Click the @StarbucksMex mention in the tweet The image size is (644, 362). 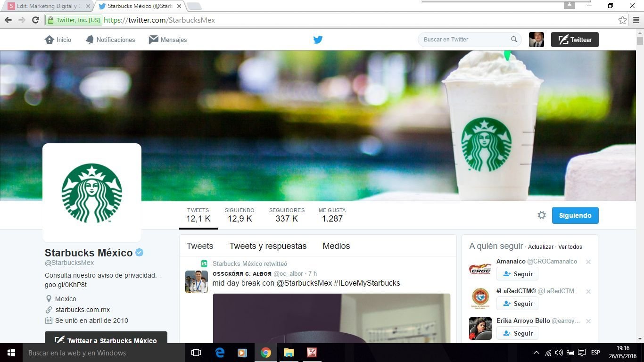pyautogui.click(x=304, y=283)
